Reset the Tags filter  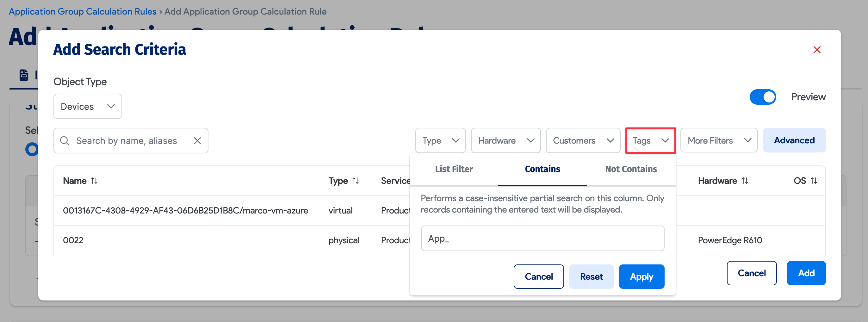pyautogui.click(x=591, y=276)
